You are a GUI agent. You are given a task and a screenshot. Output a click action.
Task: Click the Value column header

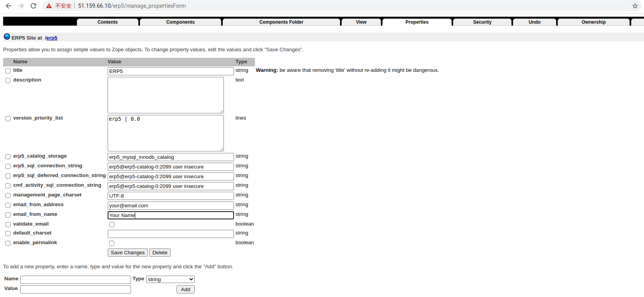pos(114,62)
